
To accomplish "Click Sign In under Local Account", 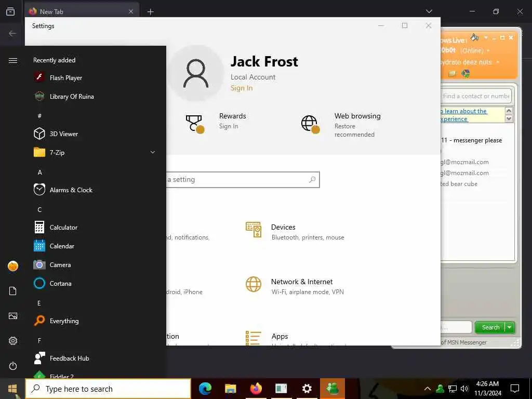I will pyautogui.click(x=242, y=88).
